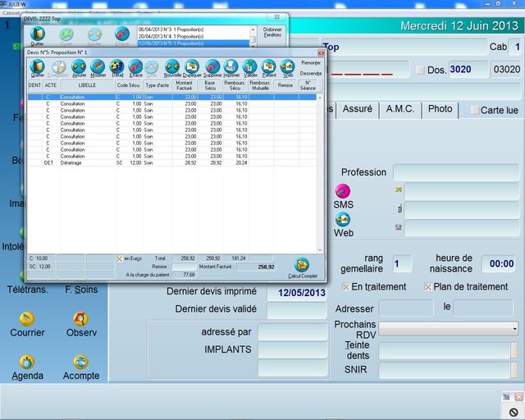Open the Agenda icon

(x=27, y=362)
